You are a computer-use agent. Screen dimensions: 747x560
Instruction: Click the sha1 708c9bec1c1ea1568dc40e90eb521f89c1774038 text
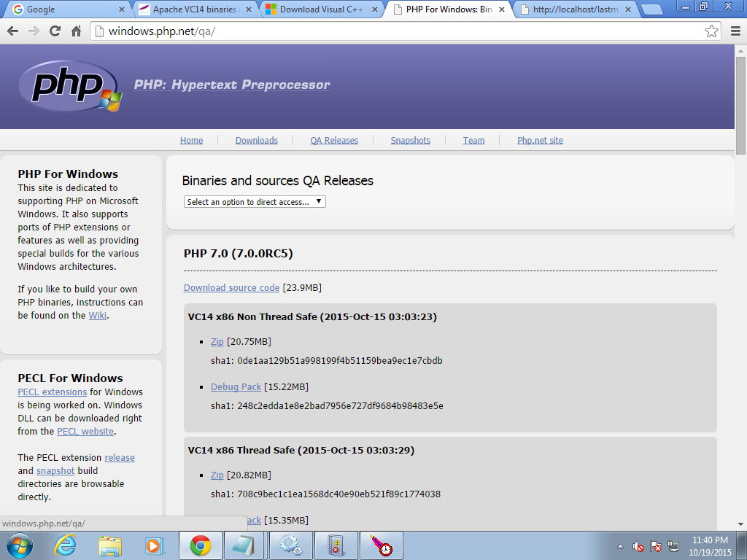[326, 494]
